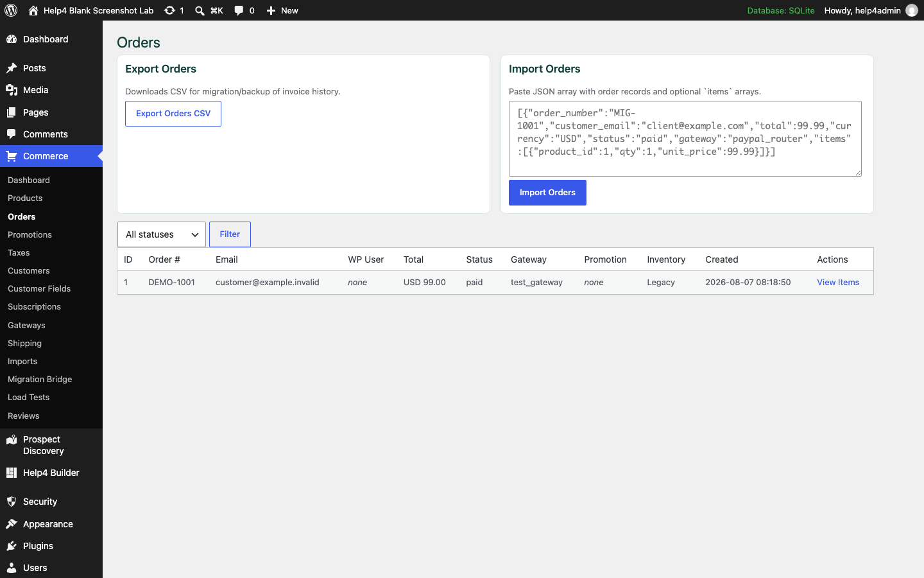924x578 pixels.
Task: Open Gateways submenu item
Action: tap(26, 326)
